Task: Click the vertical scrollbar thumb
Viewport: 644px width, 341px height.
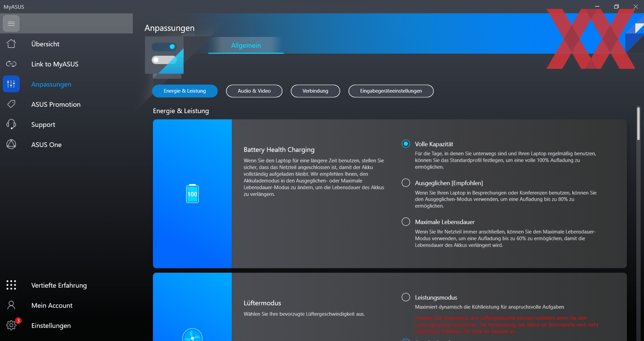Action: click(638, 124)
